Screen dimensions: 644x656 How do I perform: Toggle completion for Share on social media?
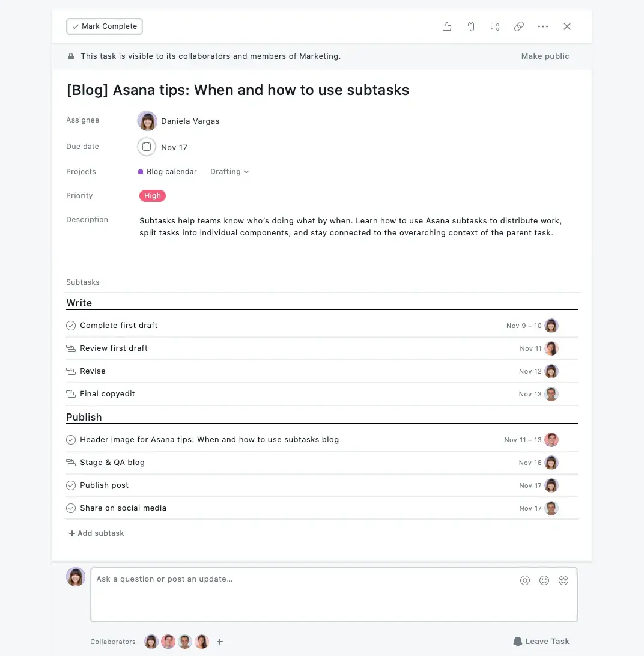[71, 508]
